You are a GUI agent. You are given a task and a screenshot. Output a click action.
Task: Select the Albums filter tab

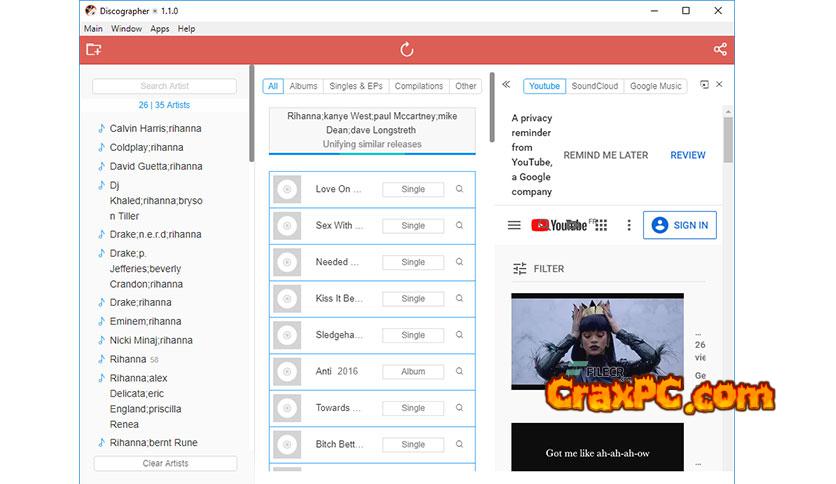pyautogui.click(x=303, y=86)
